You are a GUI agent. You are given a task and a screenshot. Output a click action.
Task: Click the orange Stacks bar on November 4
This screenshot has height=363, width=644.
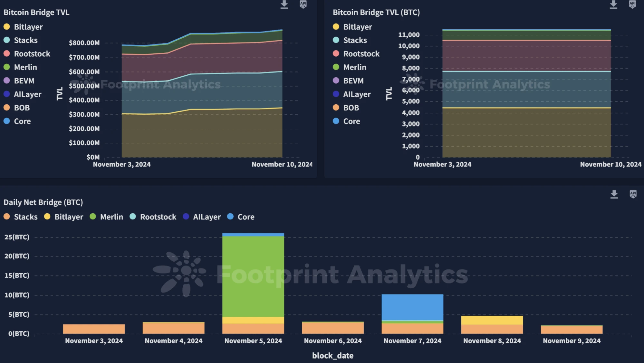pyautogui.click(x=173, y=328)
